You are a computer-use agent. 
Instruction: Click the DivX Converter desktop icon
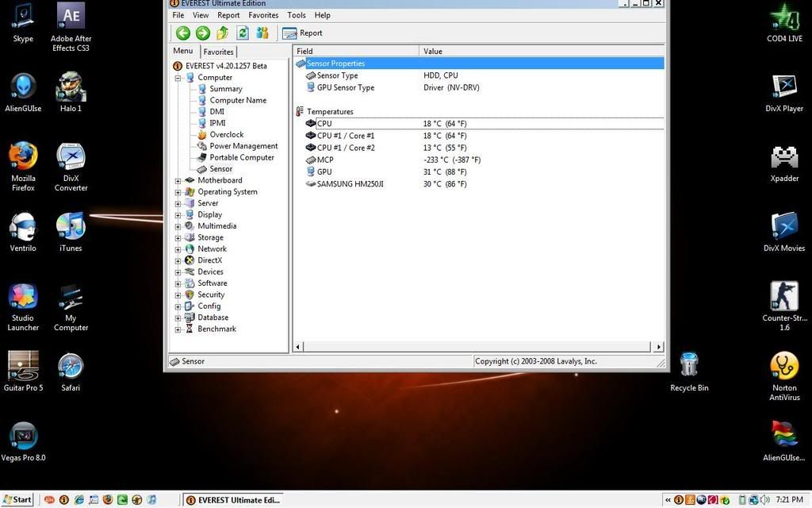71,167
